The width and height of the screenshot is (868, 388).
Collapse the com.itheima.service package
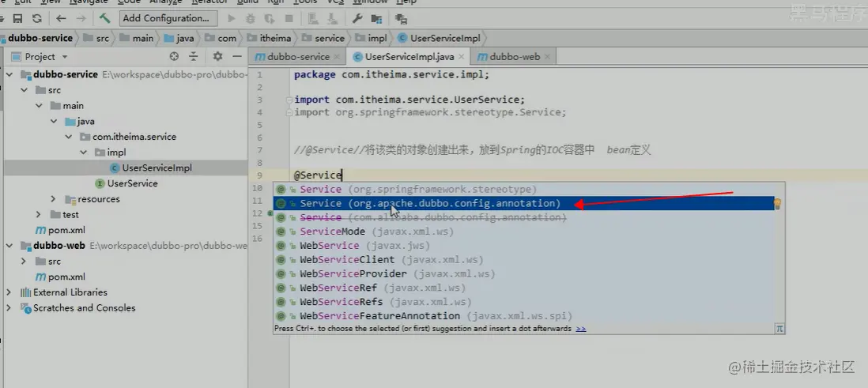coord(69,137)
